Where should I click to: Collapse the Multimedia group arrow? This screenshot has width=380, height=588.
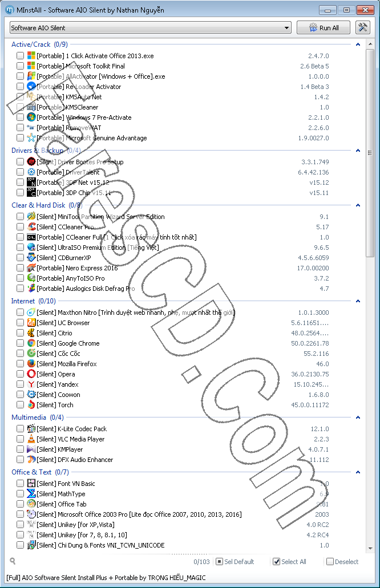(358, 417)
